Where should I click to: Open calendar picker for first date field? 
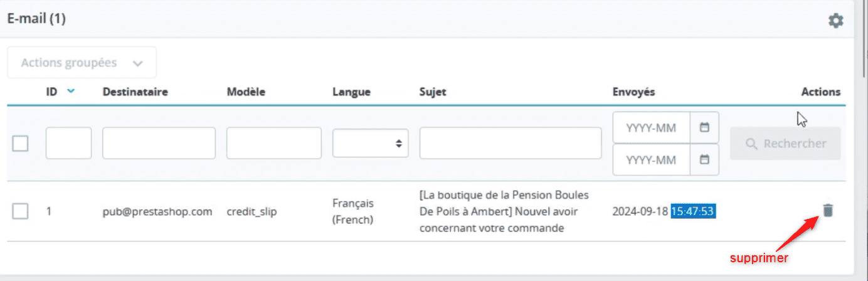[704, 127]
